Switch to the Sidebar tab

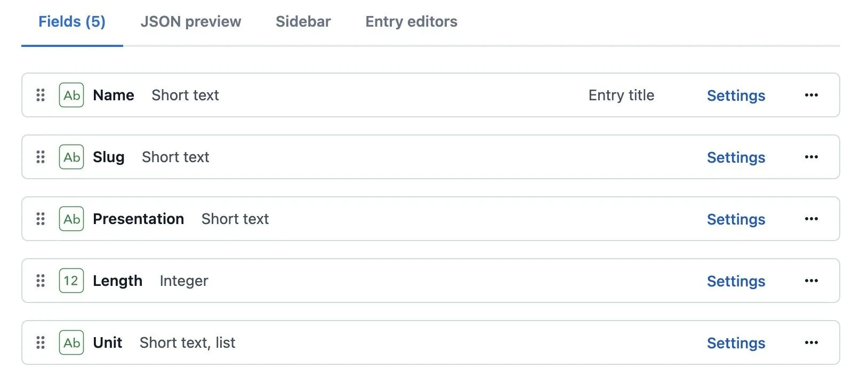tap(303, 22)
